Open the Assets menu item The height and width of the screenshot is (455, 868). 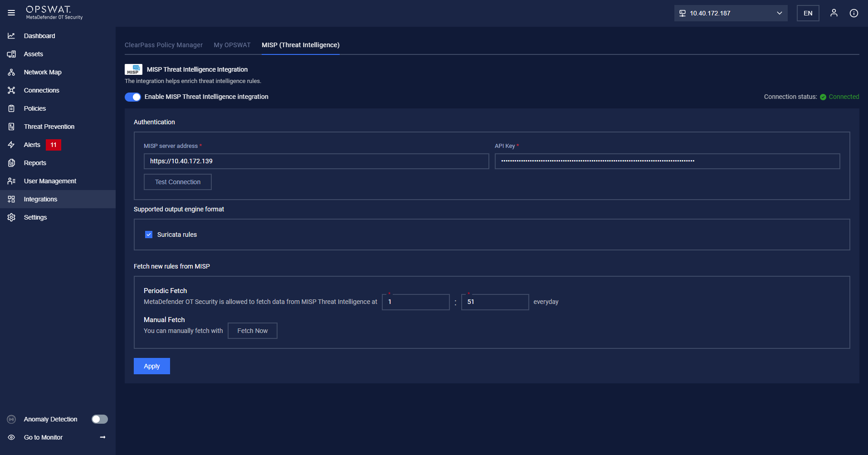58,54
